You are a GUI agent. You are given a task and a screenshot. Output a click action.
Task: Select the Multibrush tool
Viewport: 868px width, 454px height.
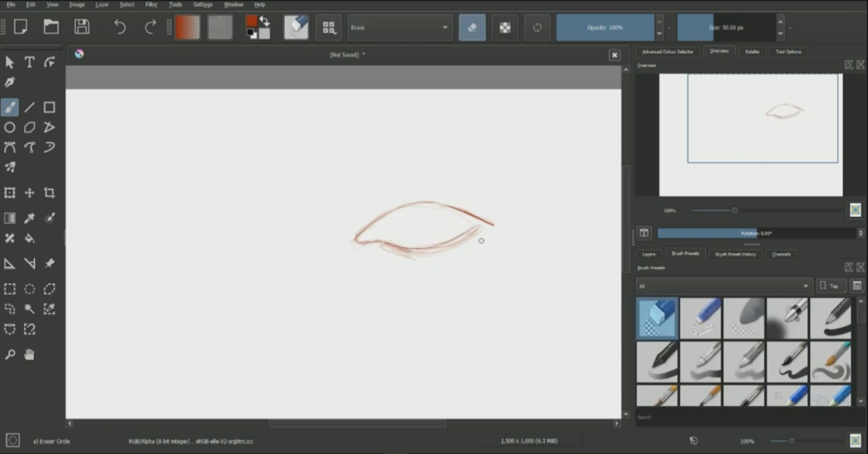[x=10, y=167]
